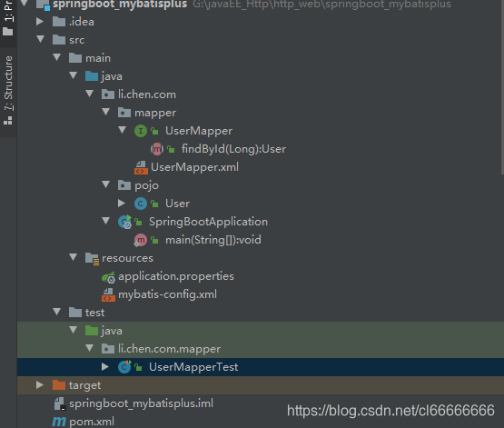
Task: Collapse the resources folder
Action: tap(74, 257)
